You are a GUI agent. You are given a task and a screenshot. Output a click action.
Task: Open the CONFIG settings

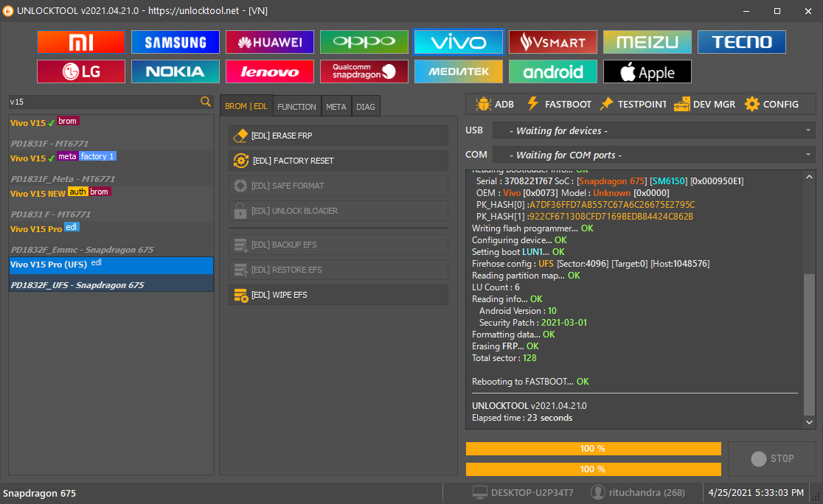[x=771, y=105]
